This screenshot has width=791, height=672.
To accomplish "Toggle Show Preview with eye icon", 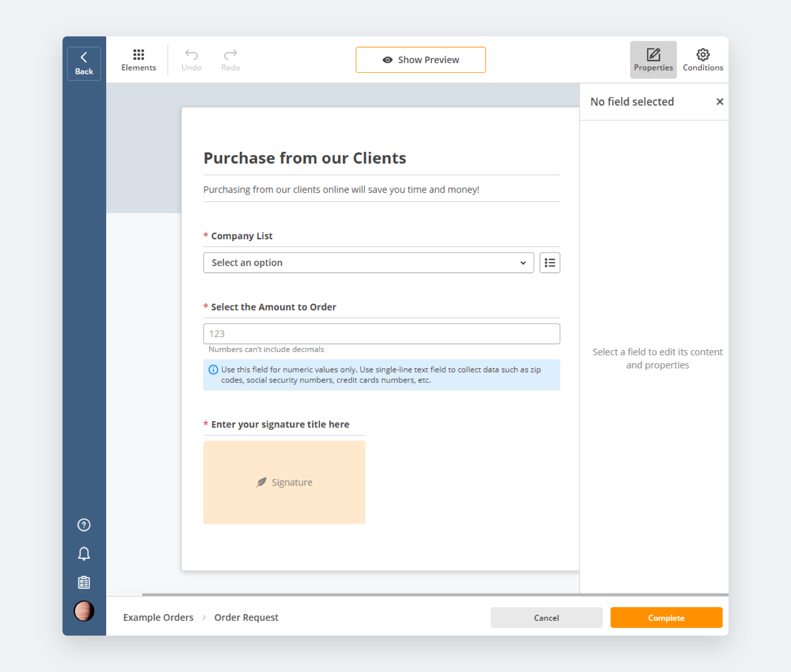I will [x=421, y=60].
